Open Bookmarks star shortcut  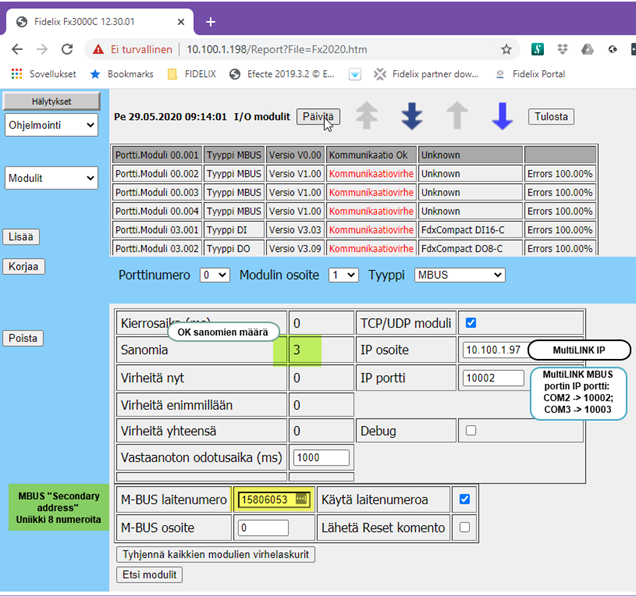point(122,74)
